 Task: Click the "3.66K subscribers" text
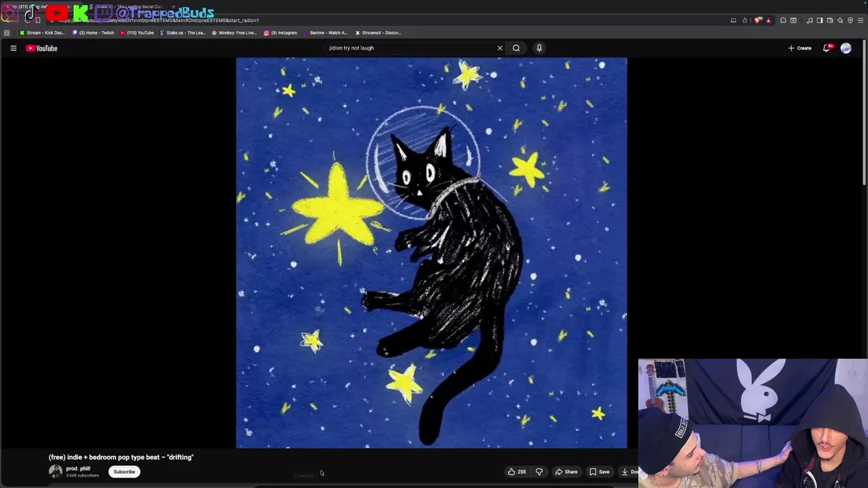pos(82,475)
